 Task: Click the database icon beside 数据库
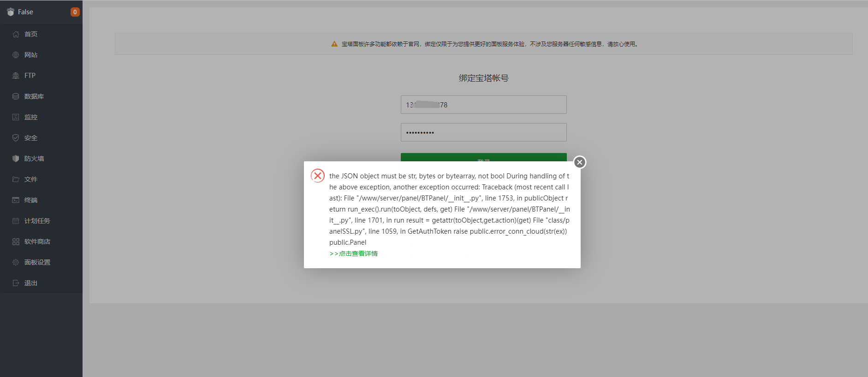[16, 96]
